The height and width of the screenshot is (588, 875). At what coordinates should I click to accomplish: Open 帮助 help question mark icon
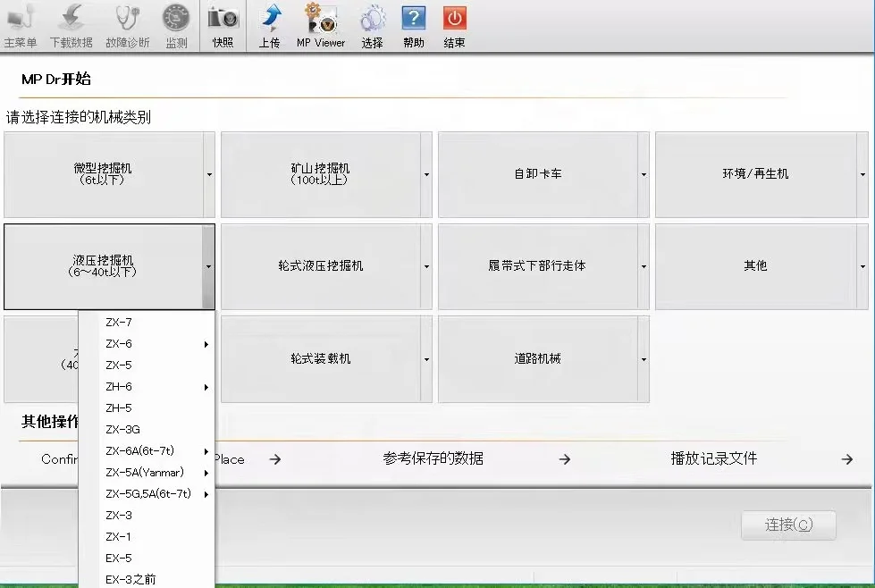point(414,26)
